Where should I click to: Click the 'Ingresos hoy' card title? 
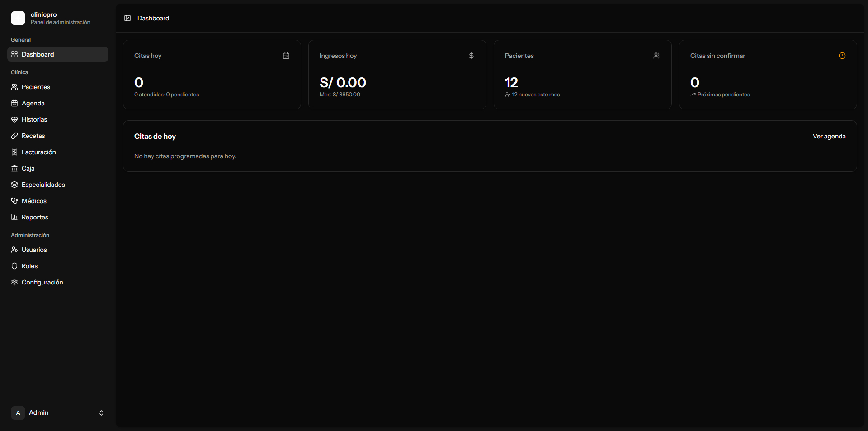[x=338, y=56]
